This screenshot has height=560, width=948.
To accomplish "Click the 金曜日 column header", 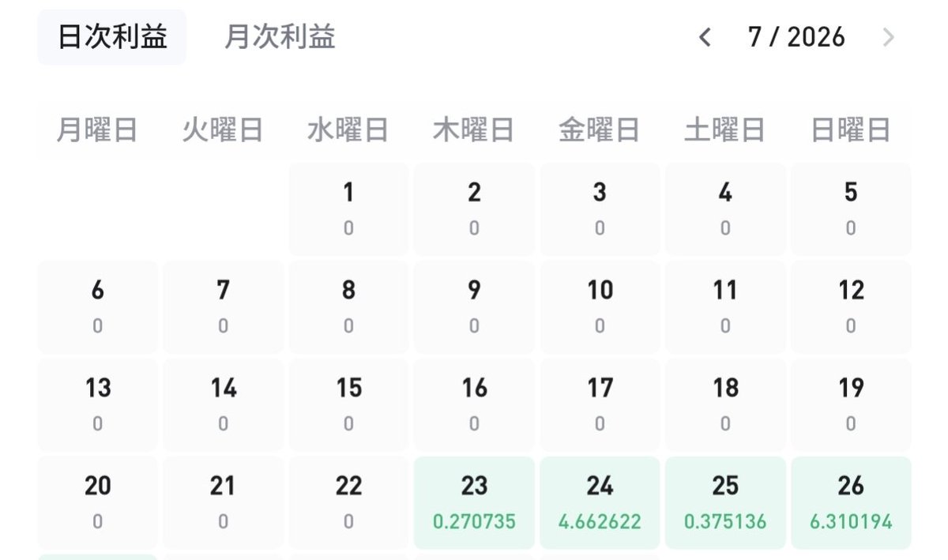I will [600, 130].
